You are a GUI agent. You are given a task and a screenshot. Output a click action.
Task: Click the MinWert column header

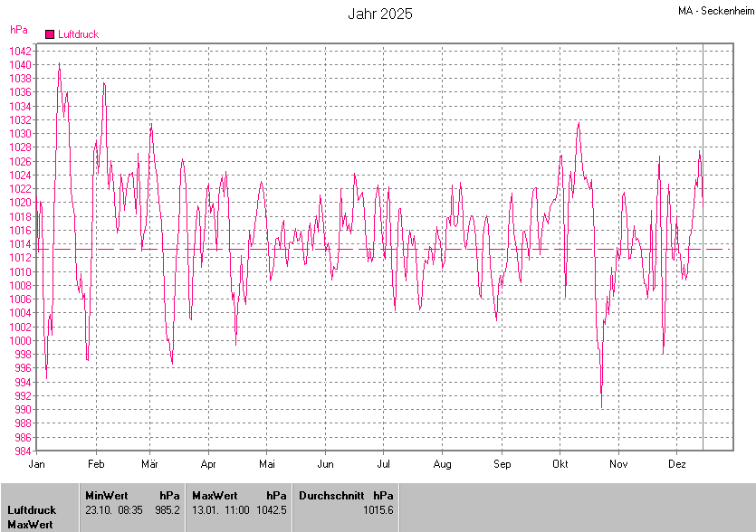point(107,496)
